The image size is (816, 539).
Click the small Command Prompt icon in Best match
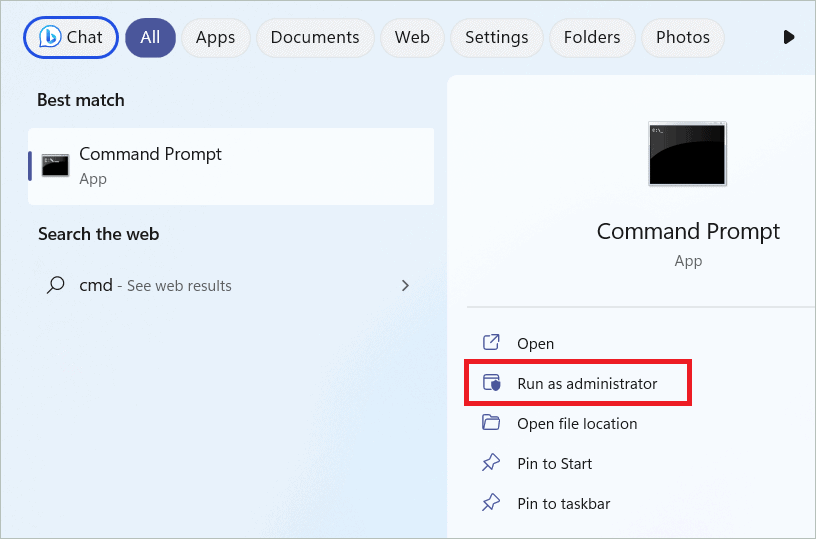pos(55,165)
